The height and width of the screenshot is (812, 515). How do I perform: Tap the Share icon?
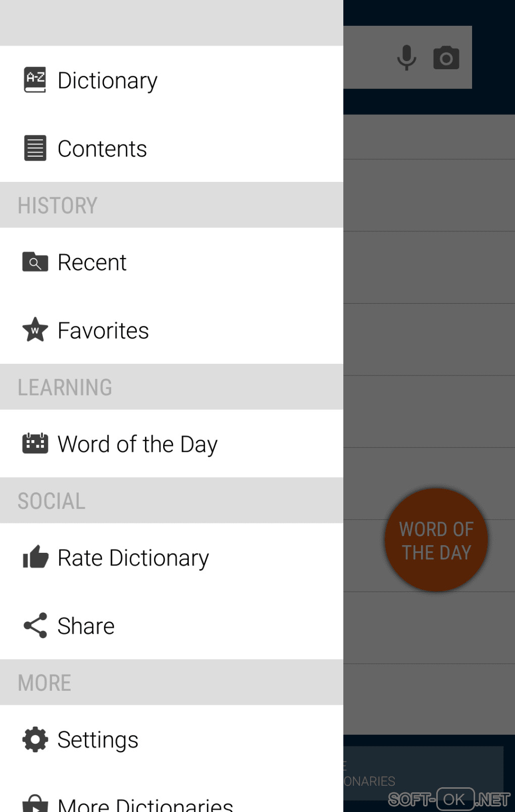35,625
